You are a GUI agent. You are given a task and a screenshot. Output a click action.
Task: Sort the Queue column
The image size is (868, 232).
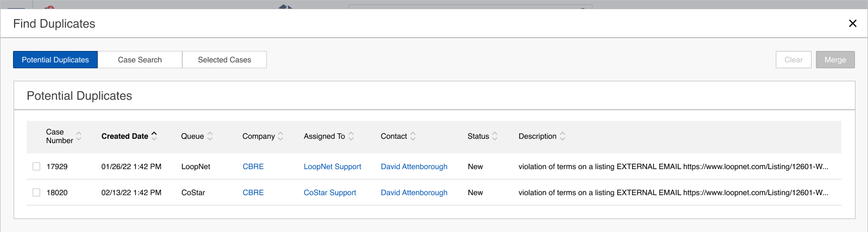pos(210,136)
